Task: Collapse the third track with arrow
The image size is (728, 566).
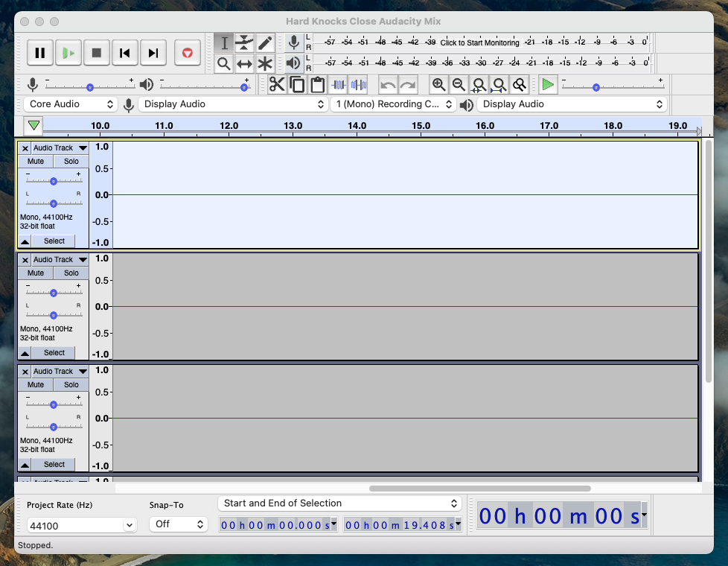Action: [25, 465]
